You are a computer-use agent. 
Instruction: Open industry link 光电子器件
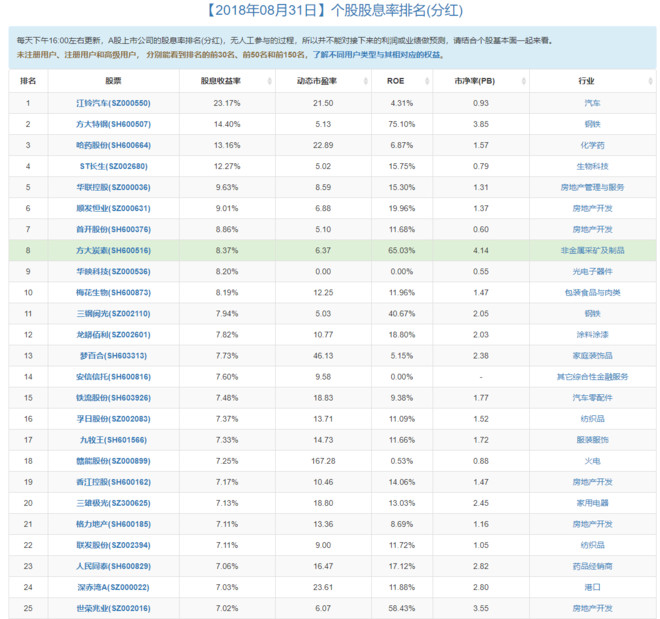click(x=592, y=271)
